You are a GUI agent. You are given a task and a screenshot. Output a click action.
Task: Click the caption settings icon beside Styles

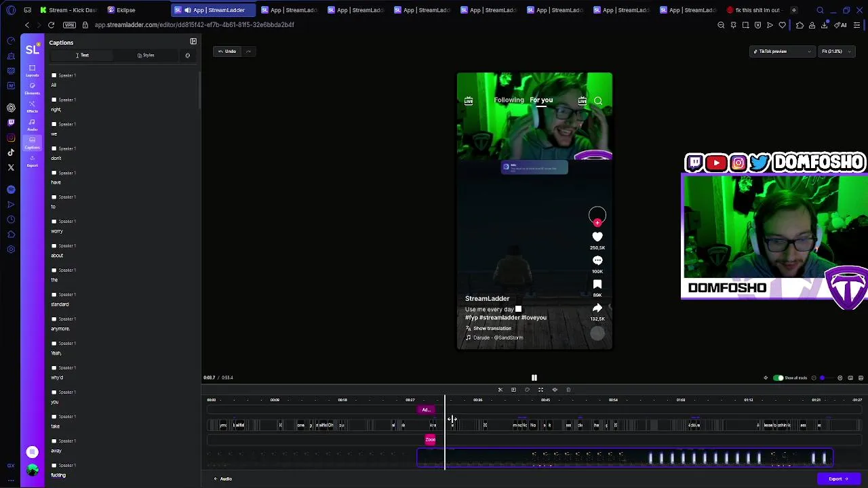tap(188, 56)
